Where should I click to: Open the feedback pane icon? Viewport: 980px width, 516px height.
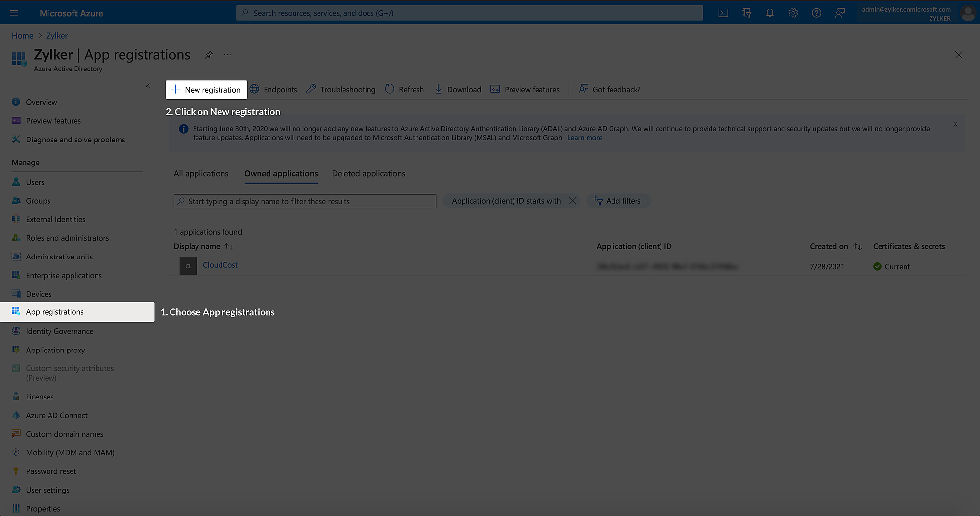[x=840, y=13]
